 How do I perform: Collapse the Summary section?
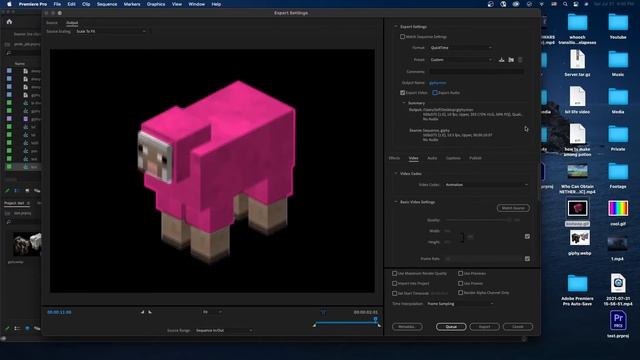404,103
